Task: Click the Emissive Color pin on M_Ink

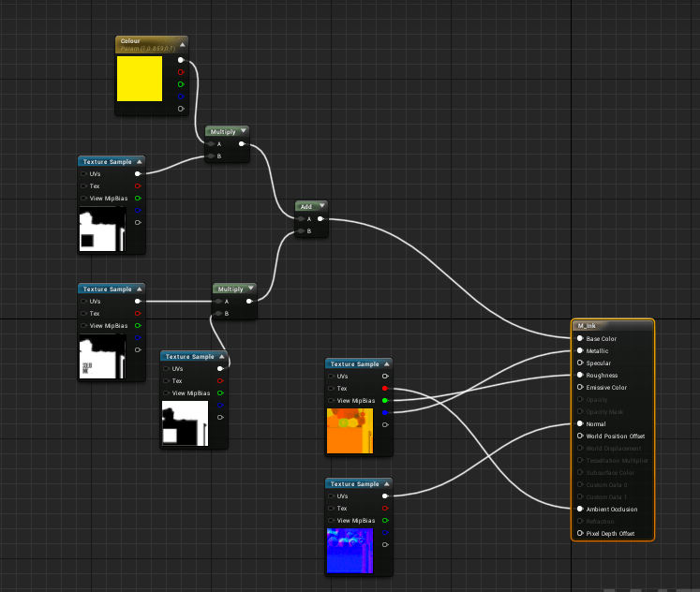Action: [x=580, y=388]
